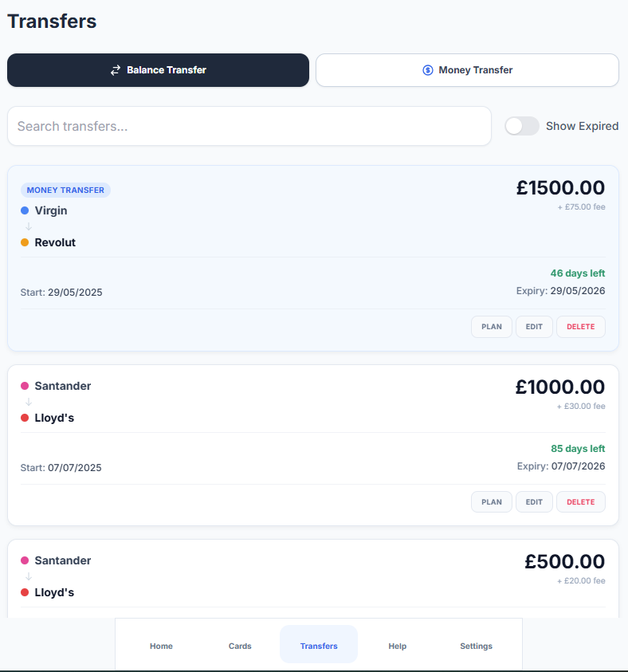Go to Cards in the bottom navigation
The image size is (628, 672).
[x=240, y=646]
